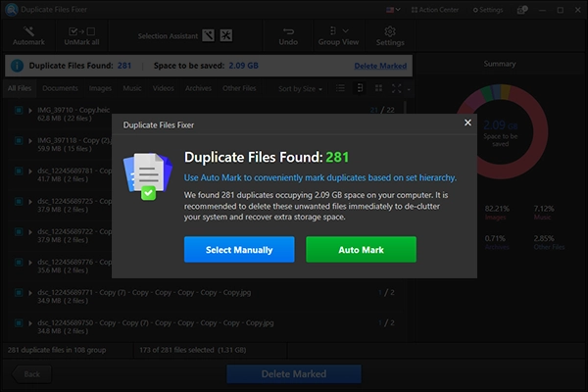Open the Sort by Size dropdown
This screenshot has height=392, width=588.
300,89
